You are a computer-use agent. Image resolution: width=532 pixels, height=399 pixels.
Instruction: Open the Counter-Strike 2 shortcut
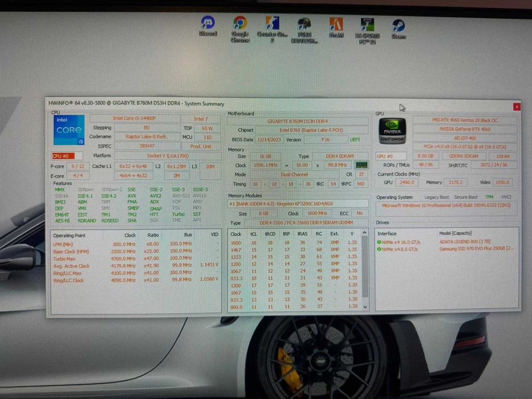[x=272, y=29]
